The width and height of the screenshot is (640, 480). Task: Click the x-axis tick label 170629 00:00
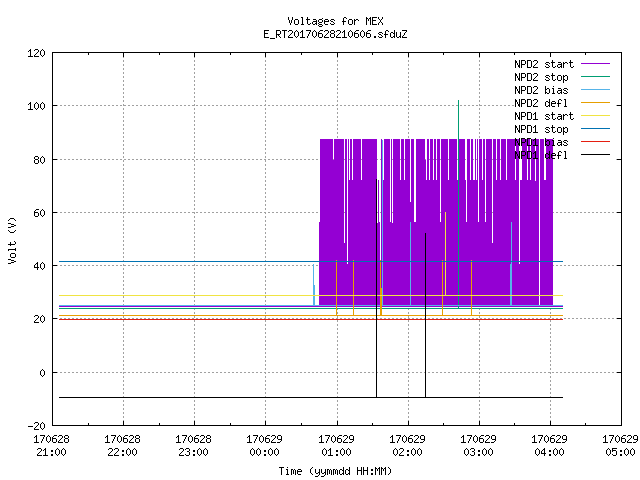tap(264, 446)
